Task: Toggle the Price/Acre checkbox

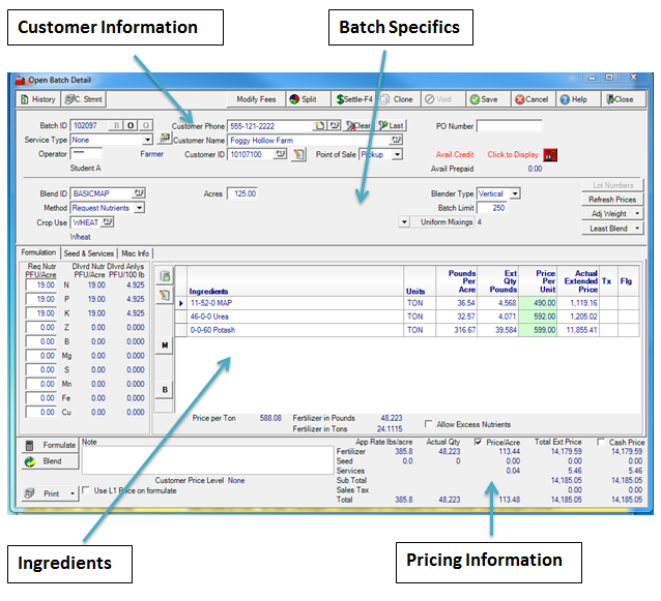Action: tap(477, 441)
